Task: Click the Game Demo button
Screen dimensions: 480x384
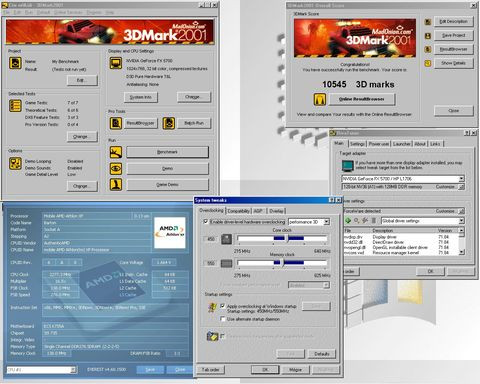Action: pos(167,184)
